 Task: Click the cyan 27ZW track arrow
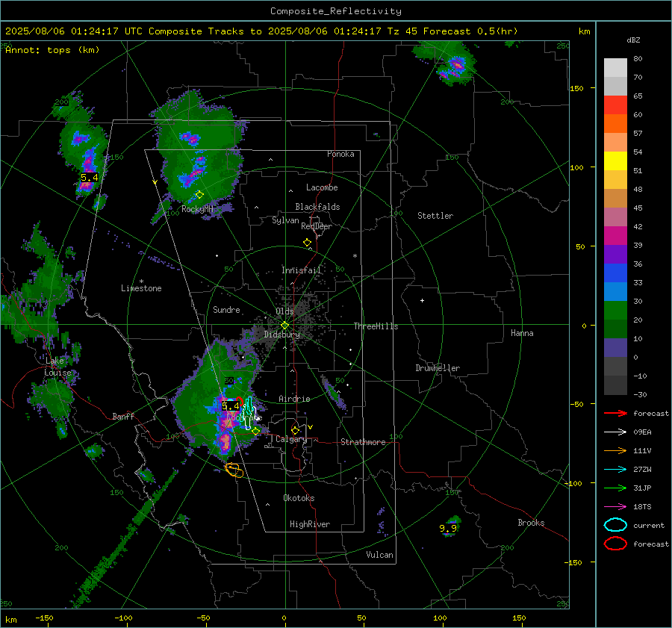click(615, 470)
